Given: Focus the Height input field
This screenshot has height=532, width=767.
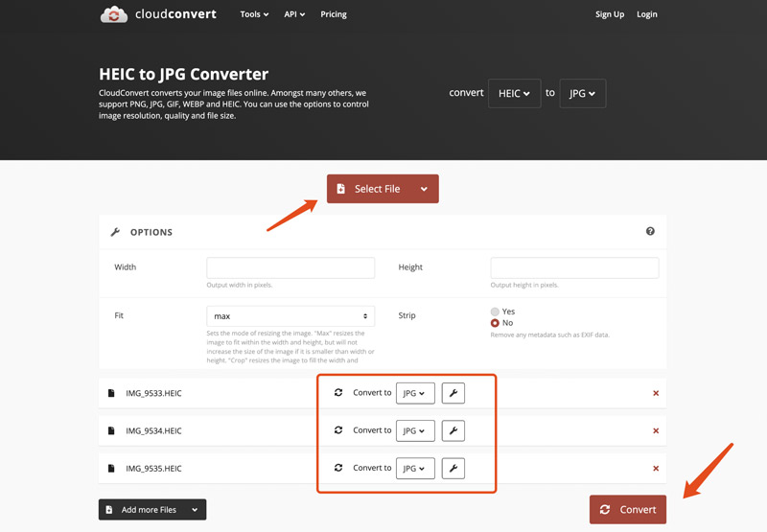Looking at the screenshot, I should click(574, 268).
